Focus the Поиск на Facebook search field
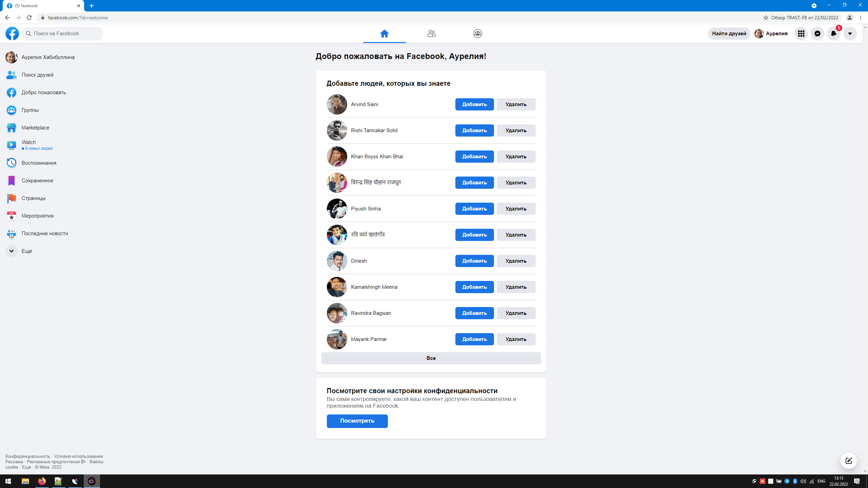This screenshot has width=868, height=488. pyautogui.click(x=62, y=33)
